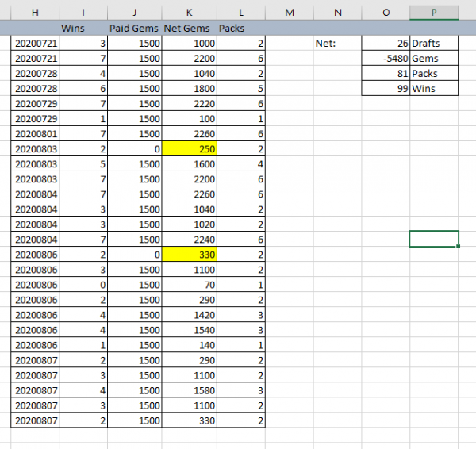
Task: Click the 'Drafts' label cell
Action: pos(434,43)
